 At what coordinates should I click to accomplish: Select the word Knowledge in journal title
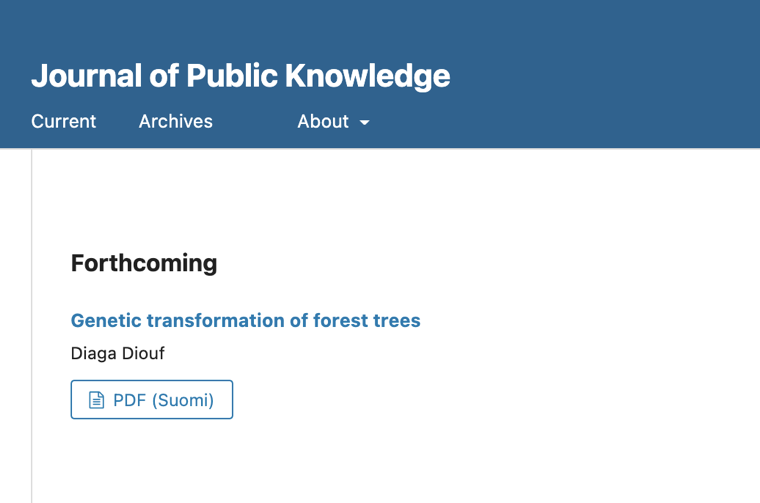pyautogui.click(x=367, y=76)
